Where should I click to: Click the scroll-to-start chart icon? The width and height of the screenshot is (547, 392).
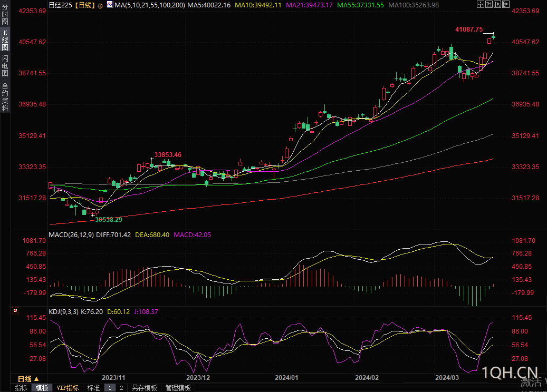[x=488, y=4]
